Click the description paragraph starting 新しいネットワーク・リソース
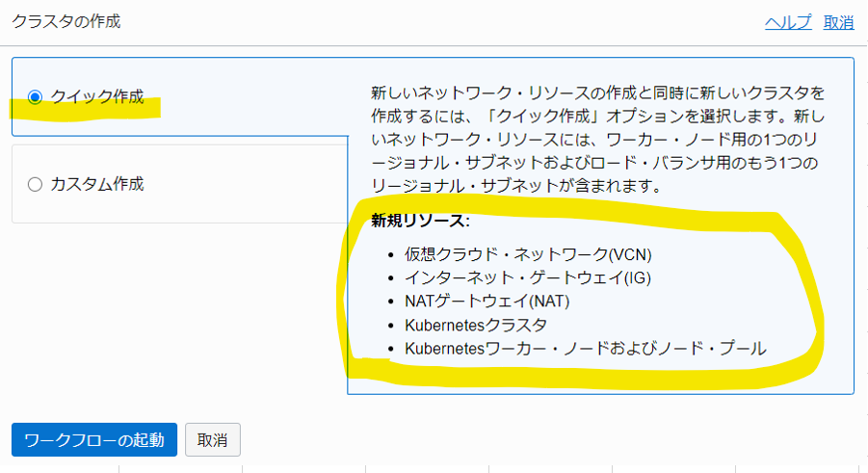The height and width of the screenshot is (473, 868). pyautogui.click(x=598, y=139)
